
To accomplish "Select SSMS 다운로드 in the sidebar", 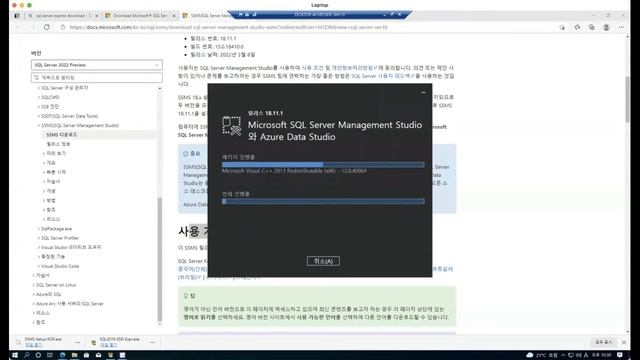I will 62,135.
